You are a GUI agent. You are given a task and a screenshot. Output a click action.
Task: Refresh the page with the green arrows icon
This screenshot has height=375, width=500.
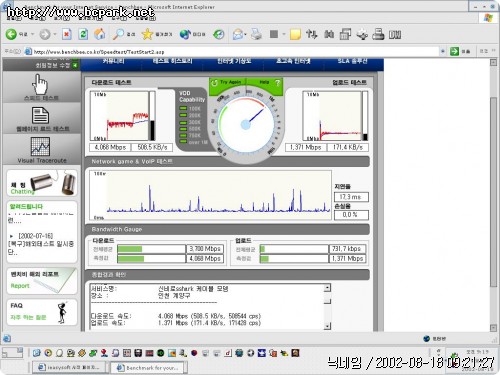click(x=83, y=34)
